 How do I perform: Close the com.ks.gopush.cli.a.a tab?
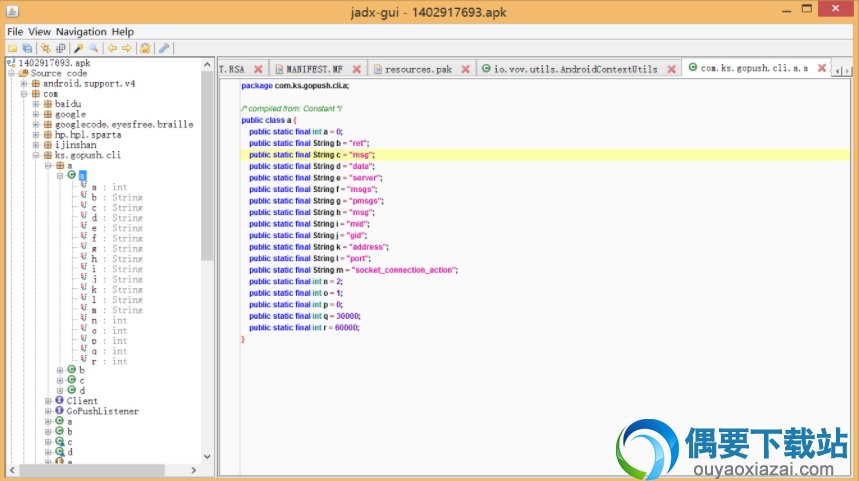(x=822, y=68)
